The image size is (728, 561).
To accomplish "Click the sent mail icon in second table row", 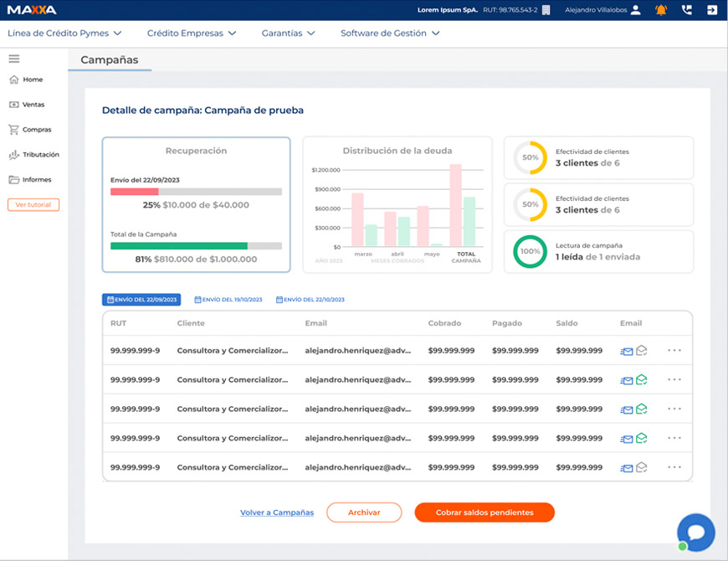I will tap(626, 380).
